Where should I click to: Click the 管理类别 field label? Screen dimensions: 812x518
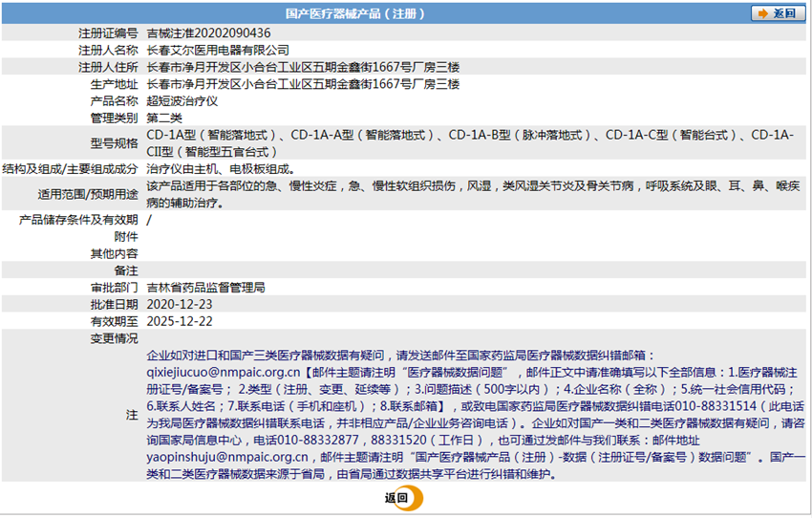(x=114, y=119)
